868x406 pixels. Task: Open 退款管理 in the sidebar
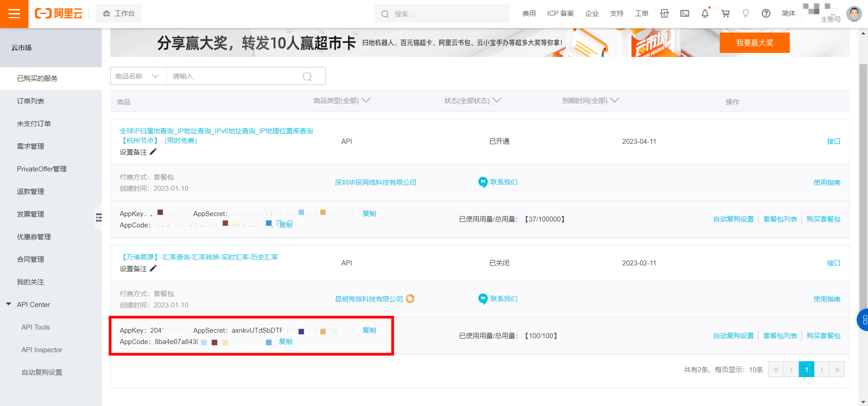(51, 192)
